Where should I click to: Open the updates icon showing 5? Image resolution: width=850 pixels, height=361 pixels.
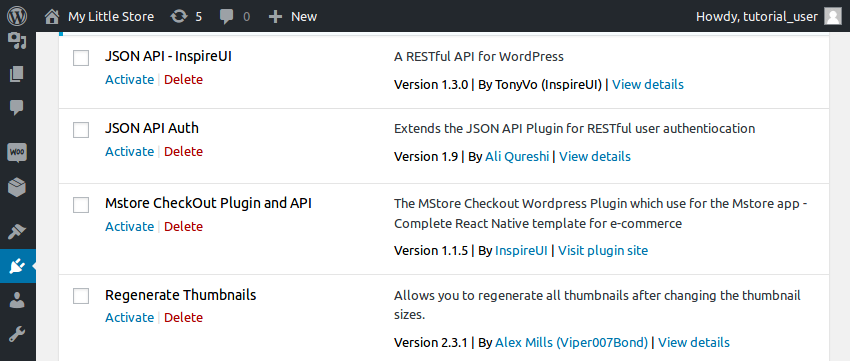[179, 17]
